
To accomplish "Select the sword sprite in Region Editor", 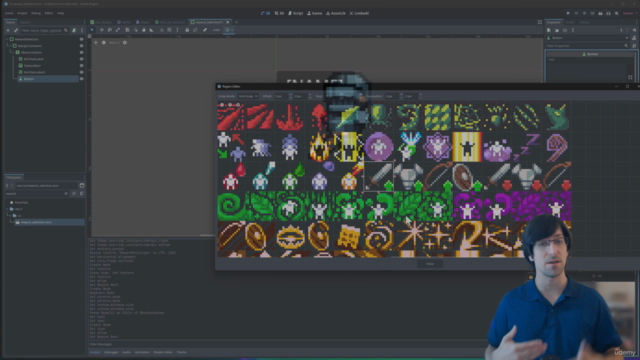I will [379, 176].
